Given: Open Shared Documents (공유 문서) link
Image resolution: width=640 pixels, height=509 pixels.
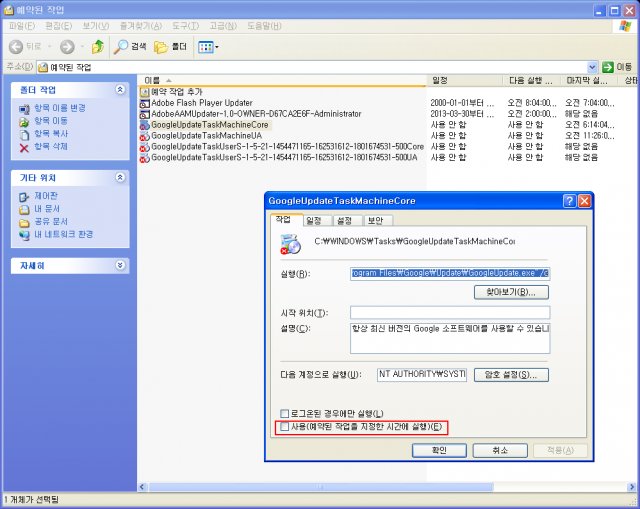Looking at the screenshot, I should pos(51,221).
